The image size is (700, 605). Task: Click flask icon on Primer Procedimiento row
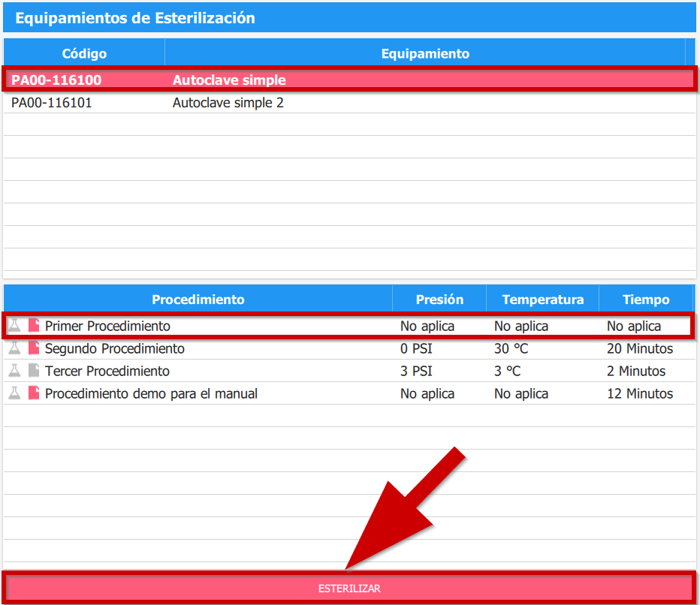pyautogui.click(x=15, y=326)
